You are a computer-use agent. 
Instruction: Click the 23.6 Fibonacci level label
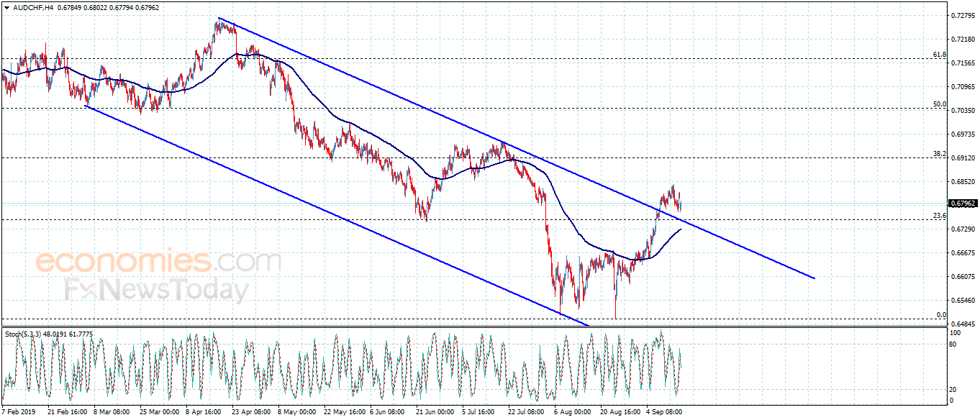click(x=939, y=216)
